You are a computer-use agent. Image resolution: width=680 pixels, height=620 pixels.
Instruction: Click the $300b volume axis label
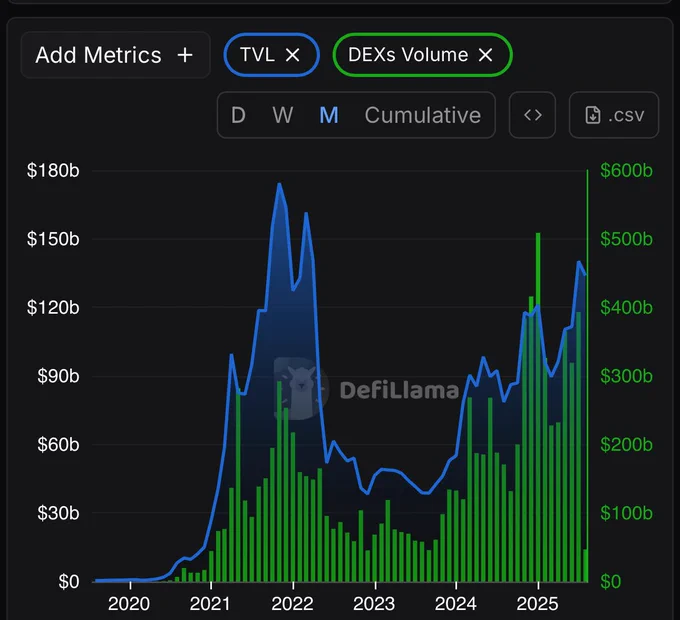tap(626, 376)
